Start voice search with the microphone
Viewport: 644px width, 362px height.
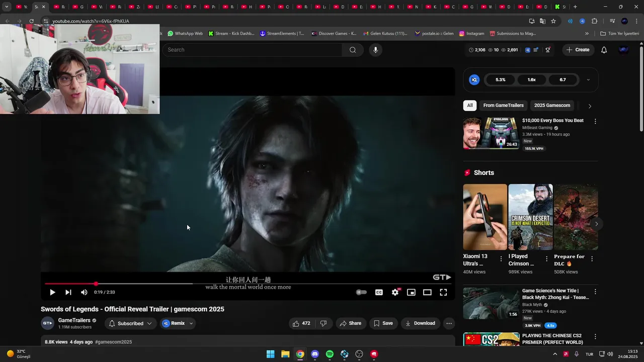pos(375,50)
